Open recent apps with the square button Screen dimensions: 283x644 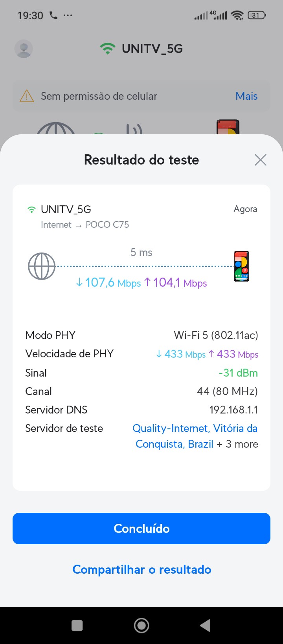pyautogui.click(x=77, y=625)
